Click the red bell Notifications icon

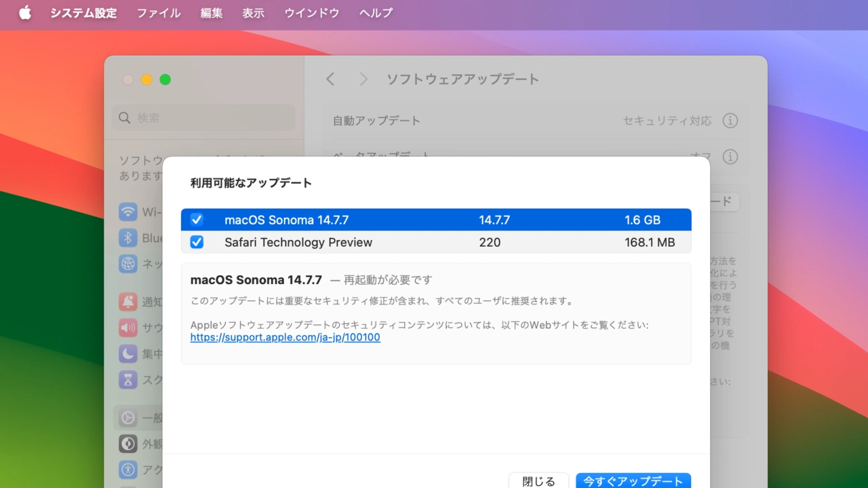click(x=128, y=302)
